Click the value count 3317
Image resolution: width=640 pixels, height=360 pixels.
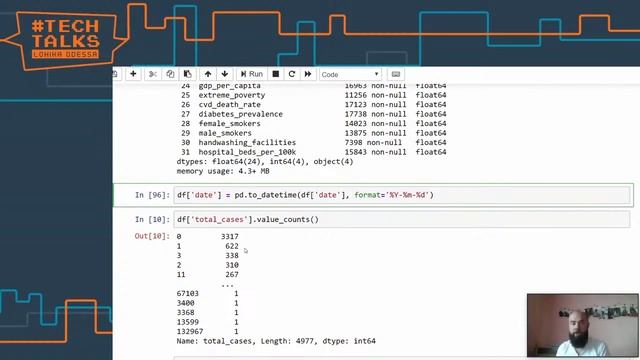coord(230,236)
